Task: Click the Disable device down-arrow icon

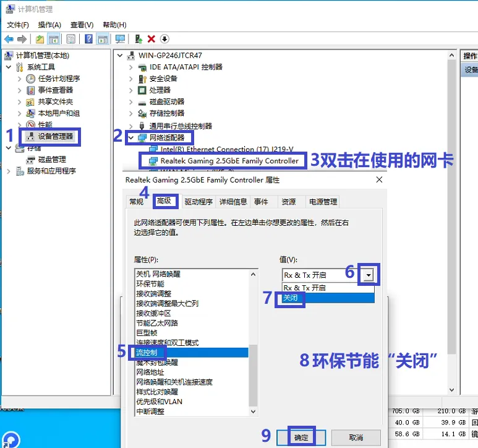Action: [x=164, y=39]
